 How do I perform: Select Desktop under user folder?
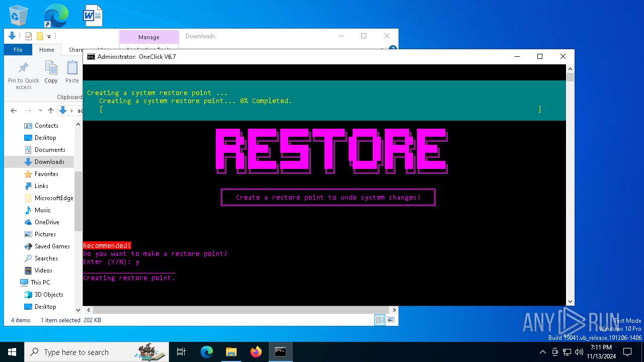click(45, 138)
